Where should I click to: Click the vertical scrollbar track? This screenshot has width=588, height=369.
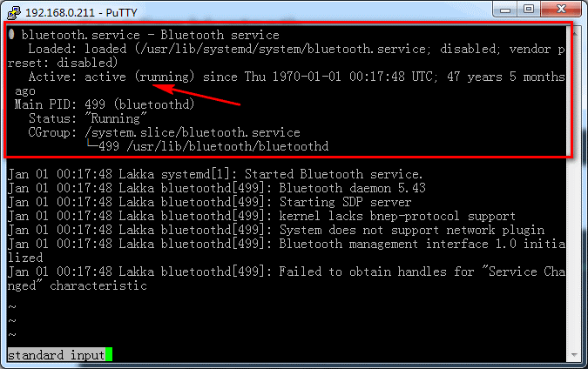[x=574, y=191]
